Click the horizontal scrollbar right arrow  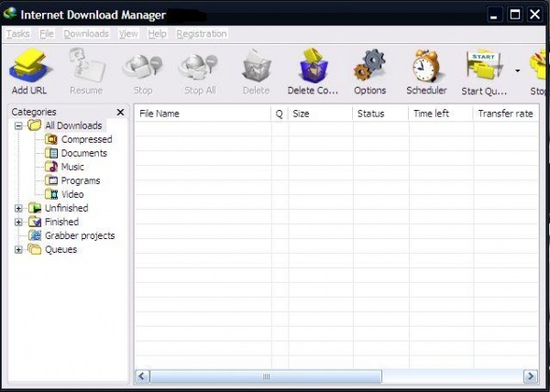(531, 376)
